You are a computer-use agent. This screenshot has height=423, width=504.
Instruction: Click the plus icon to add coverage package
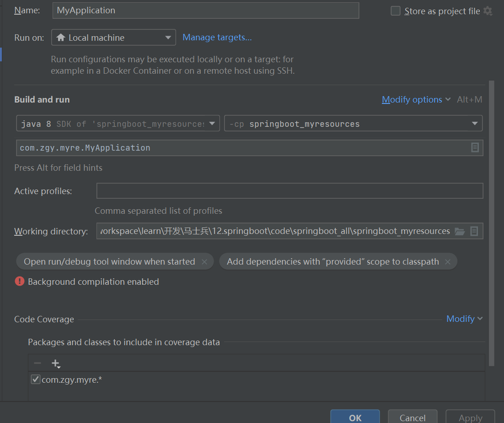[56, 363]
